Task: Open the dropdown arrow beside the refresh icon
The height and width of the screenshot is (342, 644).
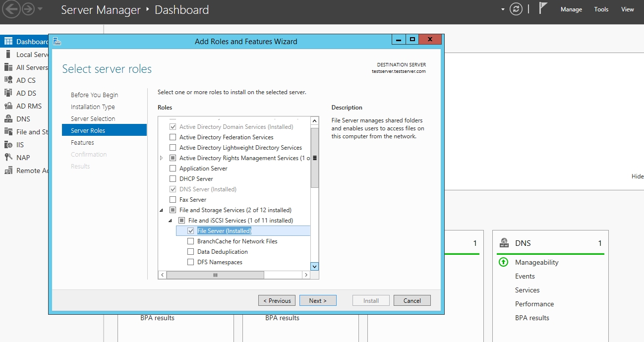Action: (503, 9)
